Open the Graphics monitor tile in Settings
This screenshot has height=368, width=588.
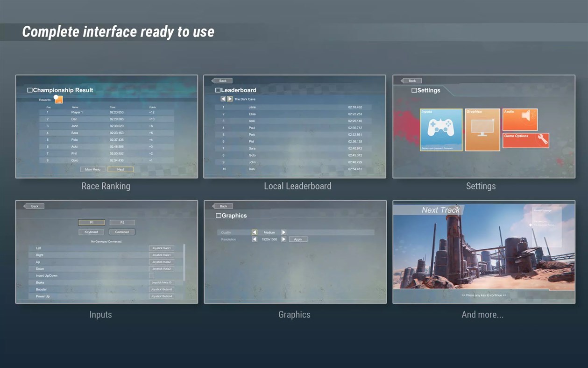coord(482,130)
